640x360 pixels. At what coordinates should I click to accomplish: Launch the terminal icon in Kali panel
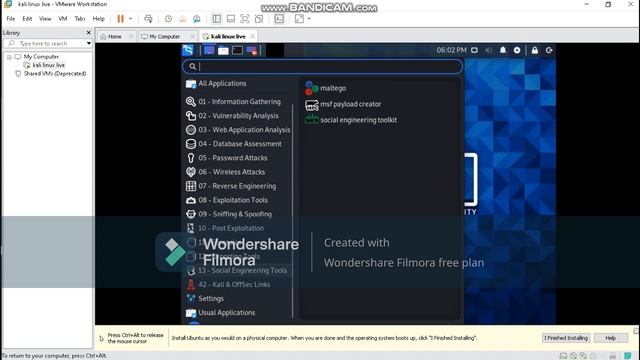[x=237, y=51]
